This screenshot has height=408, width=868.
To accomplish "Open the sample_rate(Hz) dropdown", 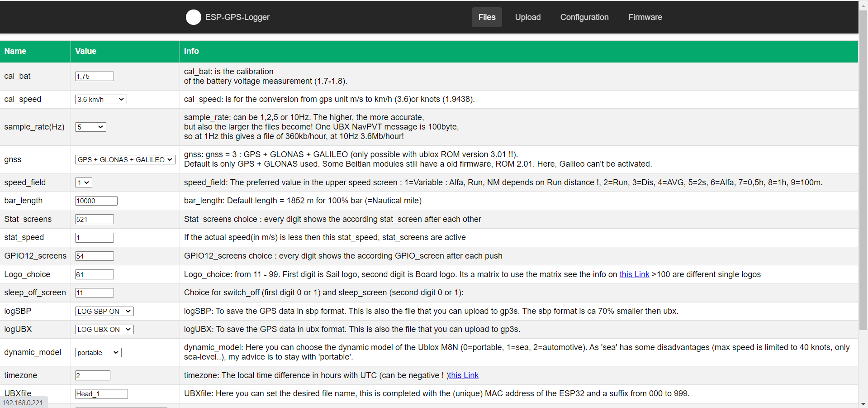I will (90, 127).
